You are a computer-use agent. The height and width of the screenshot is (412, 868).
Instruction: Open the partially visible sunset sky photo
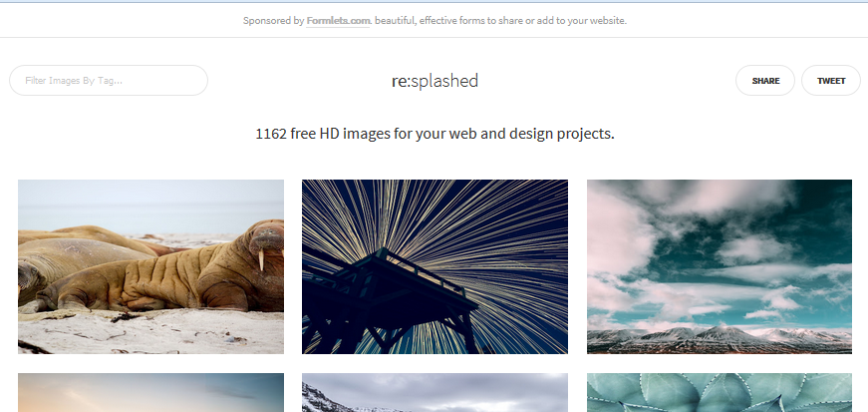pyautogui.click(x=150, y=393)
